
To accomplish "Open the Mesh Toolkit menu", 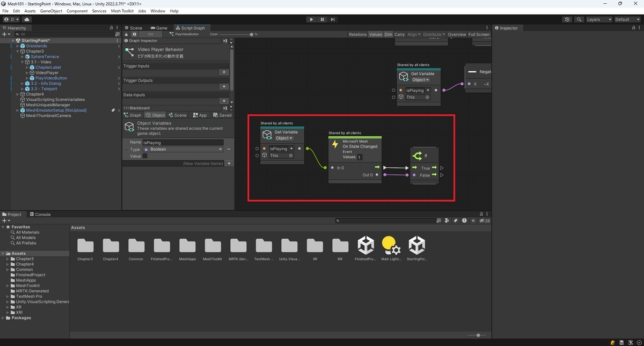I will [x=122, y=11].
